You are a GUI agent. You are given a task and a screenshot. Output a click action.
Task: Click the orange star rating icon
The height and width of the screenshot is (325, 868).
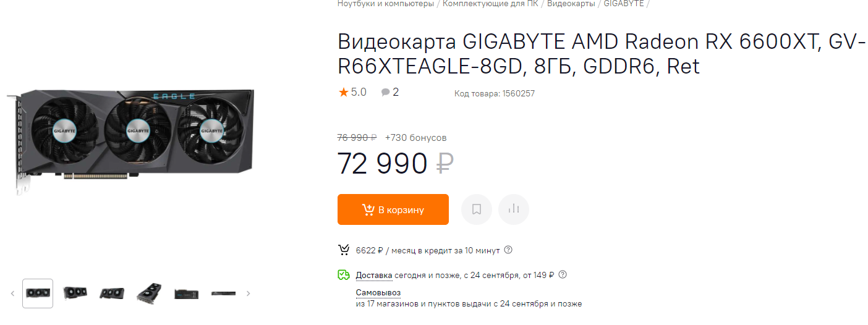point(343,92)
